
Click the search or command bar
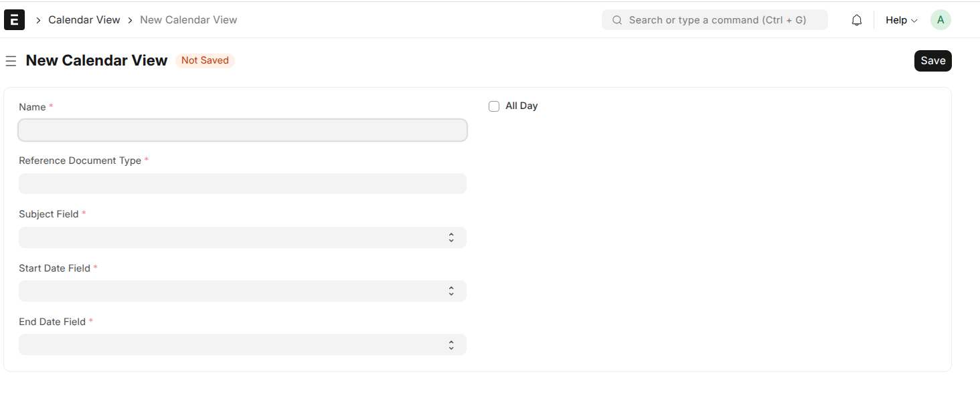(x=715, y=20)
